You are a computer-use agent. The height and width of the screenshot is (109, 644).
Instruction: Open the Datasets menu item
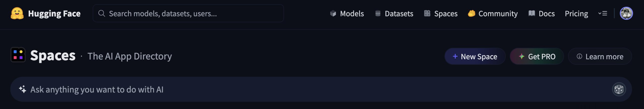399,14
